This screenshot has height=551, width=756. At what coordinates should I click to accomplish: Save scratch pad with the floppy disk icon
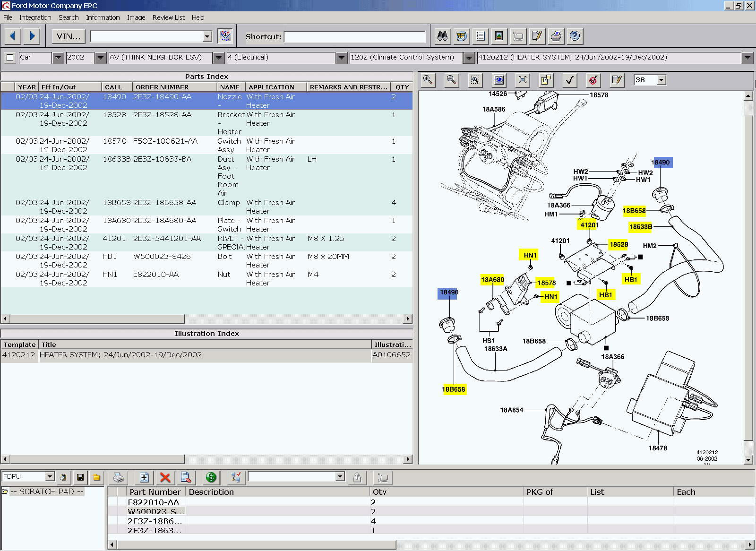[x=80, y=478]
